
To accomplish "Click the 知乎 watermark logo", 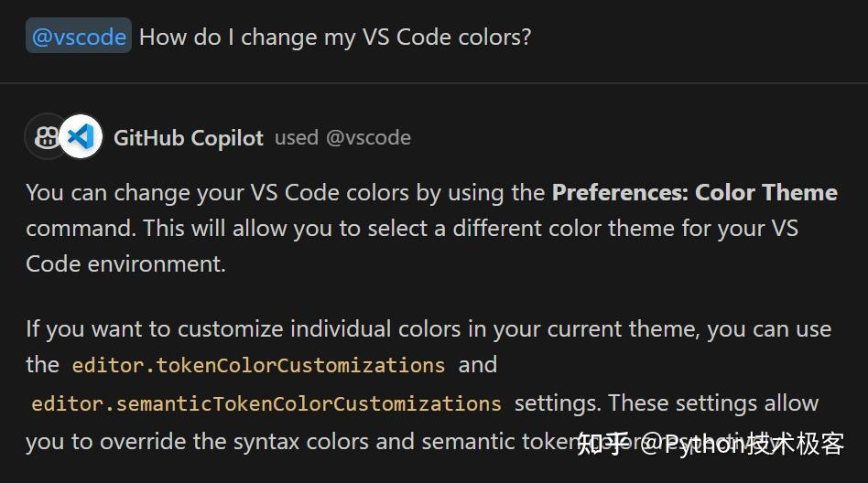I will [602, 445].
